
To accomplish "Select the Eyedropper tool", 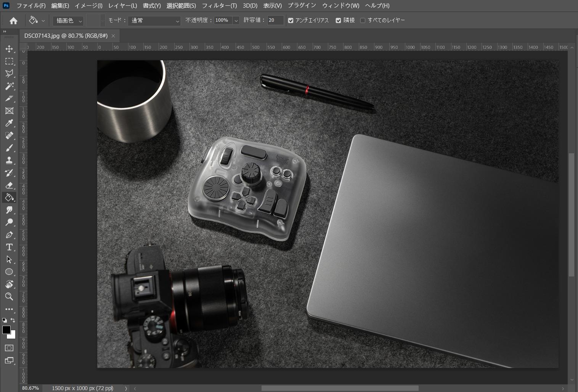I will pyautogui.click(x=9, y=123).
